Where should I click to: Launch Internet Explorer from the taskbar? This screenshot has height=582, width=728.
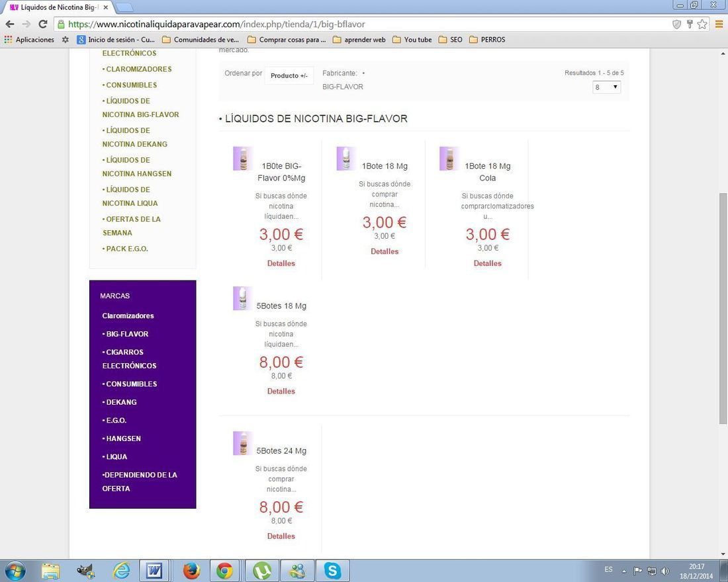[121, 571]
